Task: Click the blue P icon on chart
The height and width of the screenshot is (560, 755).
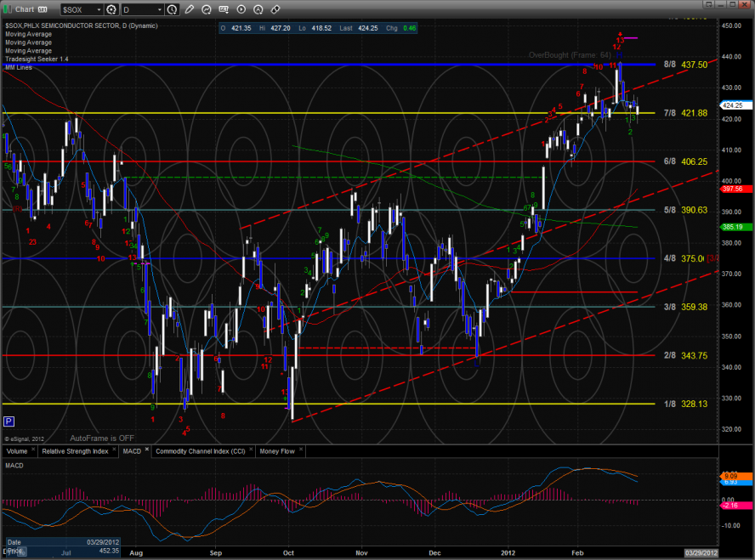Action: [x=9, y=421]
